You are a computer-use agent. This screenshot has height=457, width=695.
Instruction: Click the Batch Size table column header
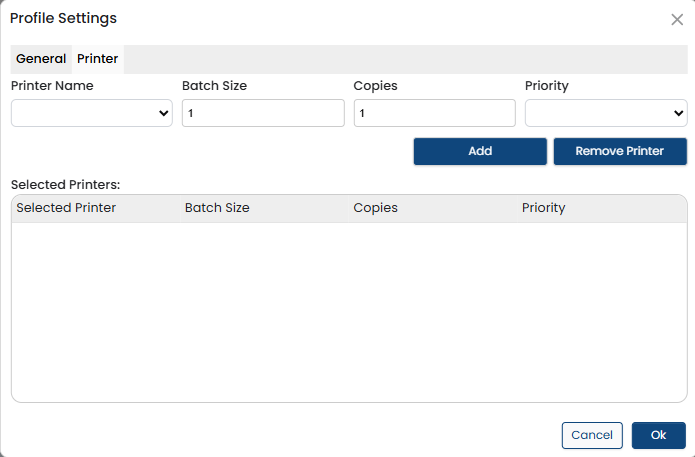217,208
